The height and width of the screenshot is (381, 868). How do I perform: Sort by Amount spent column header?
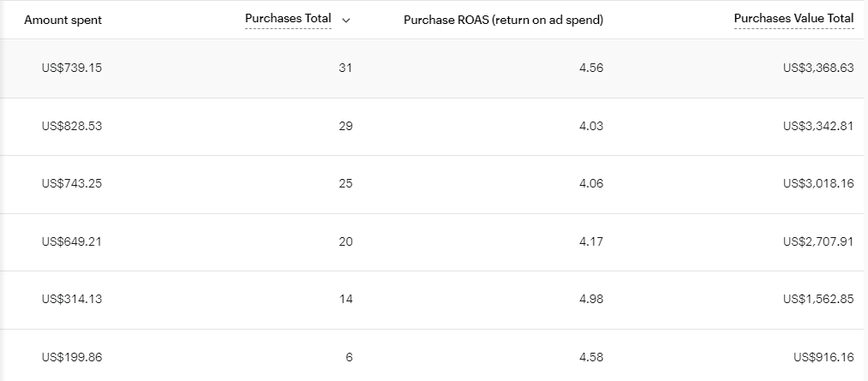[x=63, y=20]
